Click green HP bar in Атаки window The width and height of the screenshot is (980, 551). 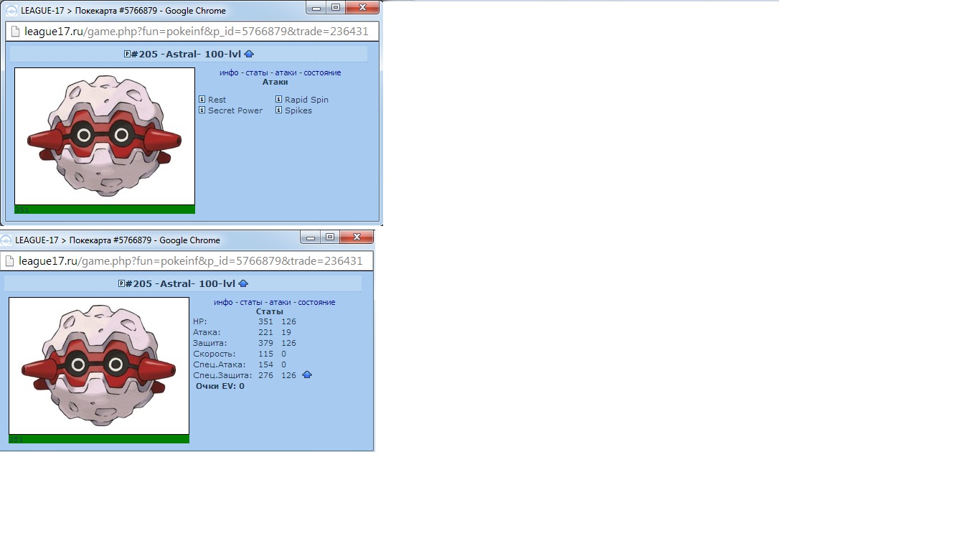[105, 209]
